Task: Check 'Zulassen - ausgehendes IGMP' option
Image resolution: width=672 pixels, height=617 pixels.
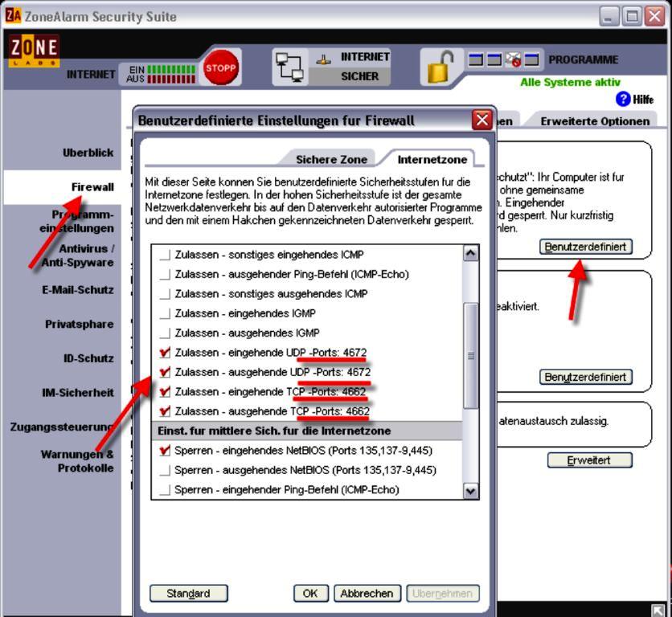Action: pyautogui.click(x=165, y=333)
